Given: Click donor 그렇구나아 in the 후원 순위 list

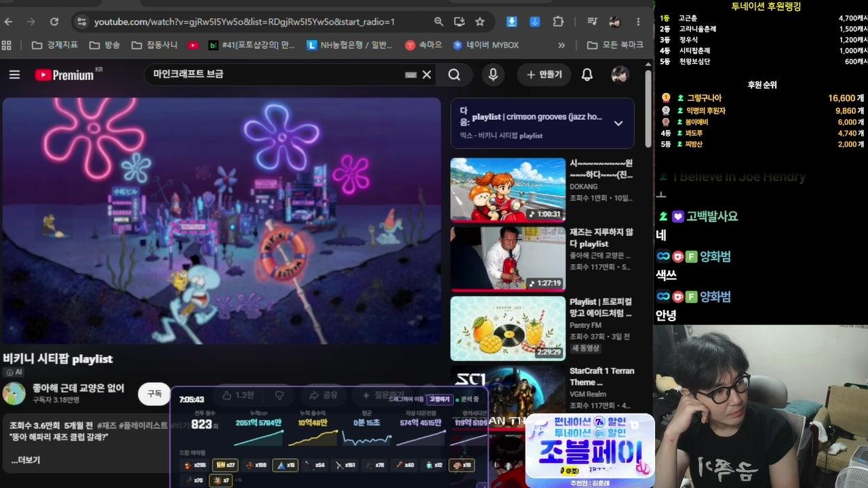Looking at the screenshot, I should 704,98.
